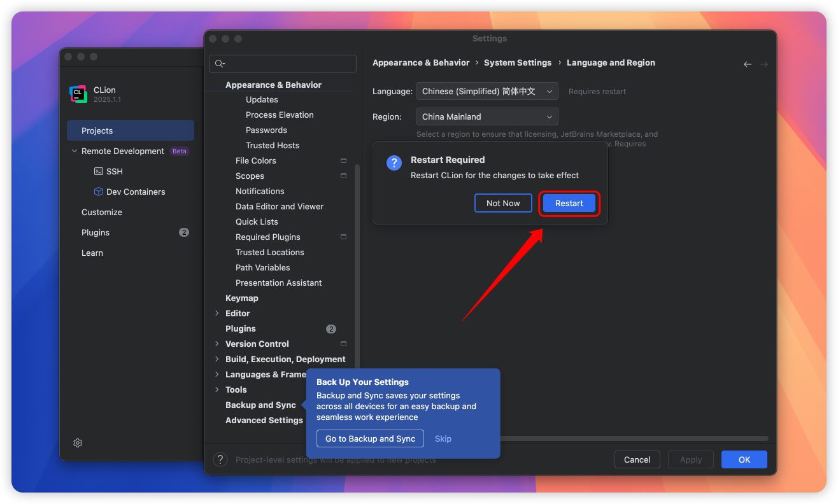Click the project-level icon beside File Colors
Image resolution: width=838 pixels, height=504 pixels.
pyautogui.click(x=343, y=161)
